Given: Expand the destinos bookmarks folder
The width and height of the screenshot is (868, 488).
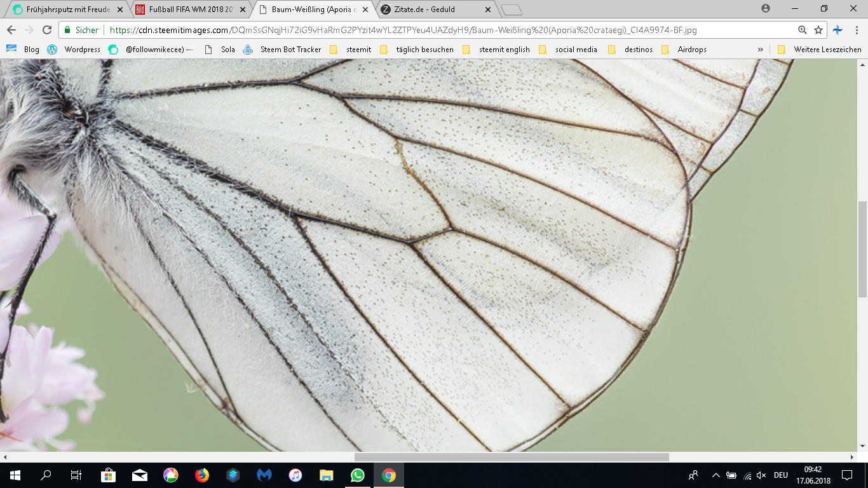Looking at the screenshot, I should point(630,49).
